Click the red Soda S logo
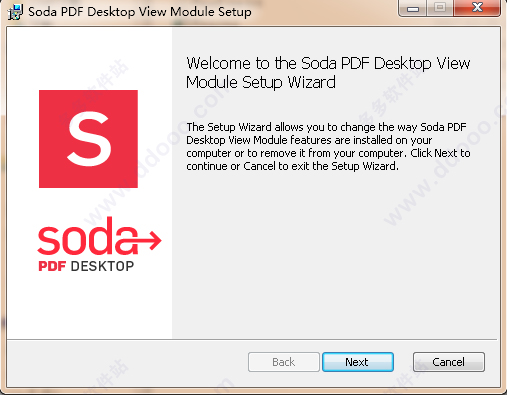Screen dimensions: 507x395 88,139
